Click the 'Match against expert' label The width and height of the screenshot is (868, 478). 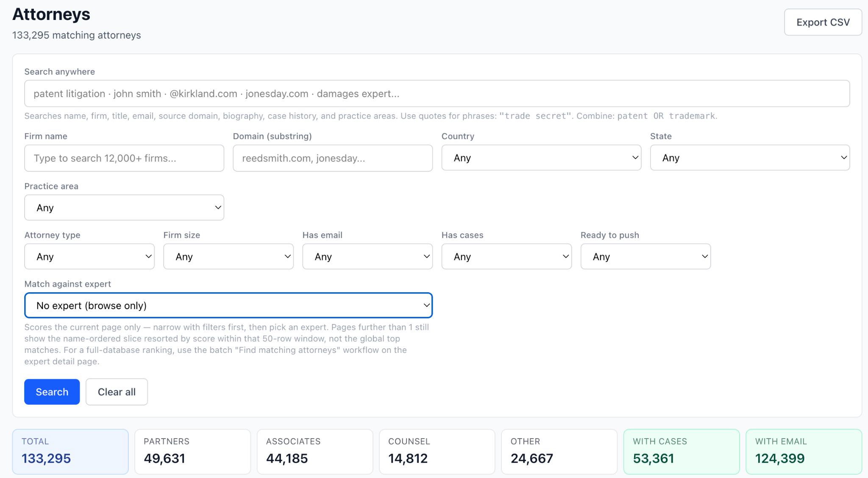(68, 284)
